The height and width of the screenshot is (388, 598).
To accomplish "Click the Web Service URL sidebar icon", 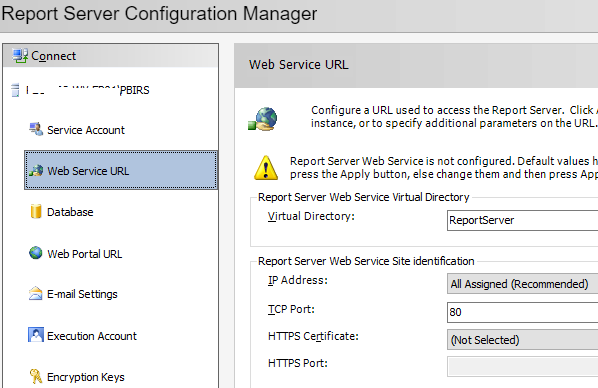I will pyautogui.click(x=36, y=170).
